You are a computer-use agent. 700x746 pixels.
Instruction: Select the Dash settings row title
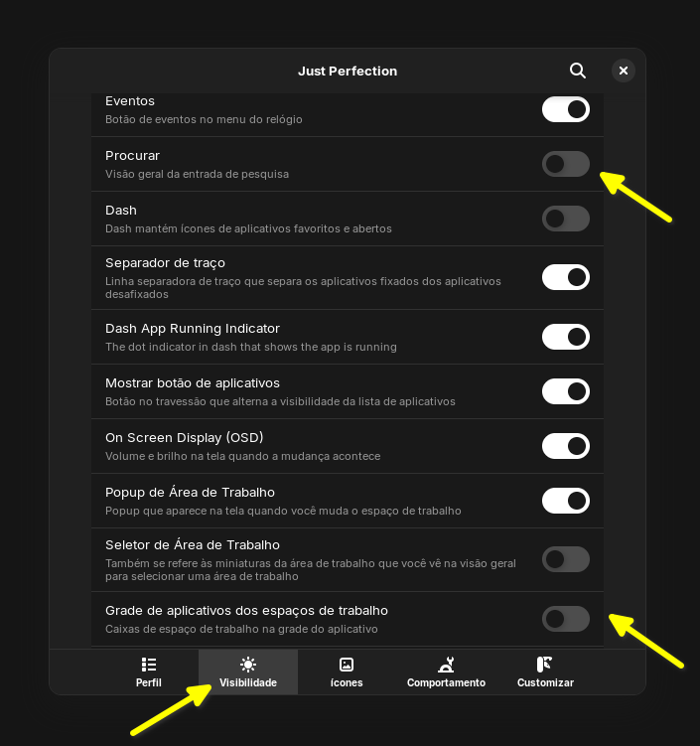click(121, 211)
